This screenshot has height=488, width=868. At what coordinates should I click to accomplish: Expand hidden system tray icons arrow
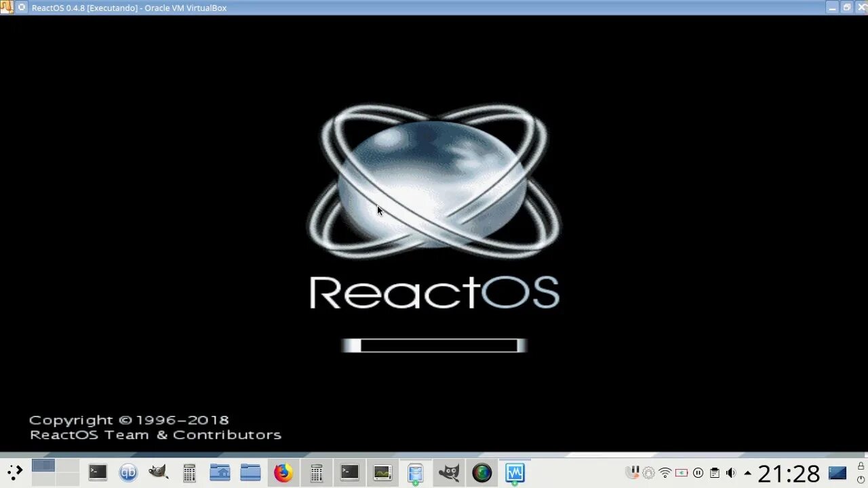(x=747, y=473)
